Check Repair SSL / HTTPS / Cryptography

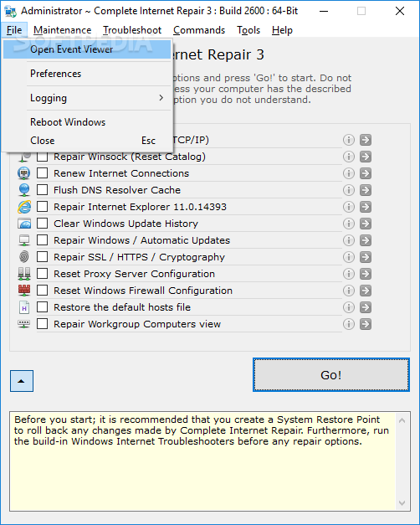(42, 257)
